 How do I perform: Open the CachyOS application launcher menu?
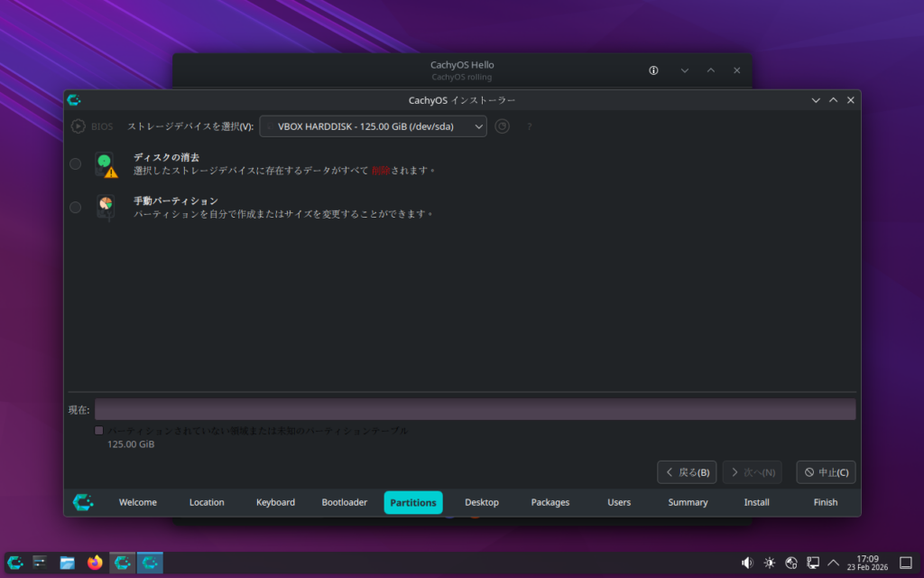coord(15,563)
